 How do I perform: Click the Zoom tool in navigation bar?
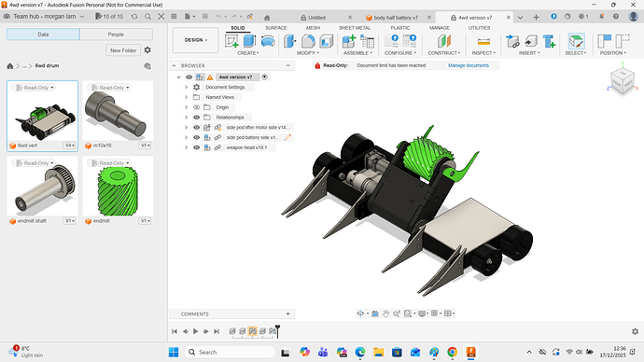[397, 313]
